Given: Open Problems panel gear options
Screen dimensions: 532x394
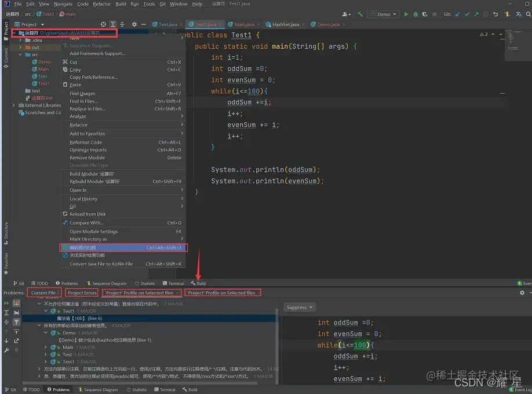Looking at the screenshot, I should pos(522,293).
